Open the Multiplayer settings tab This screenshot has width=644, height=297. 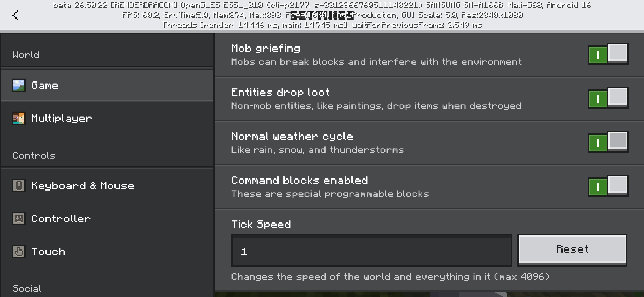(107, 118)
